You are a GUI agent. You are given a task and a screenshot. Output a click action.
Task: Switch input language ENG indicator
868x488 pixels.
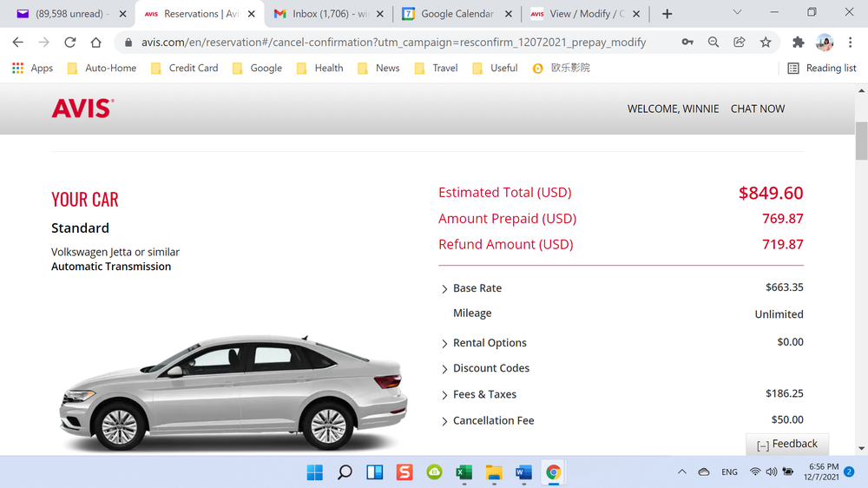coord(730,472)
